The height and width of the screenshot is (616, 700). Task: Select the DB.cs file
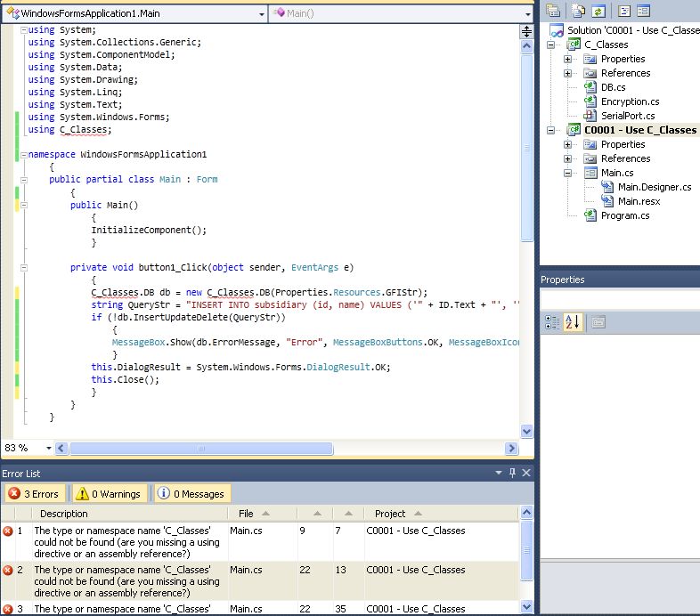pos(613,87)
